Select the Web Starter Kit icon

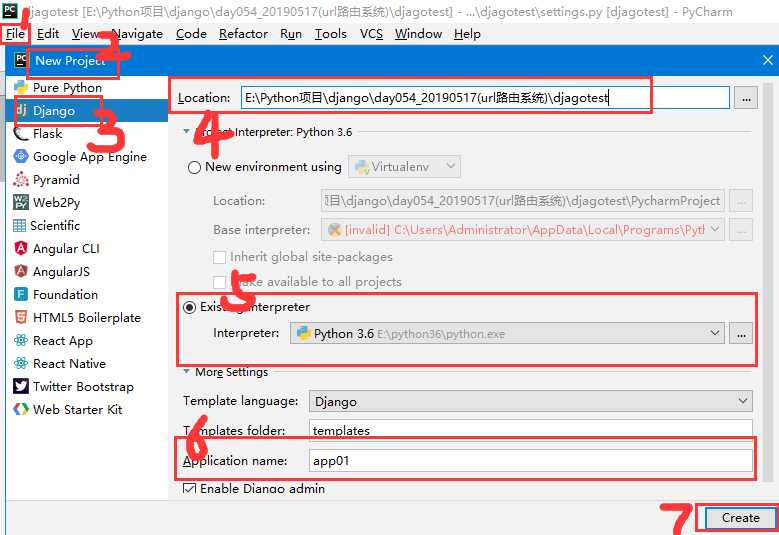point(21,409)
